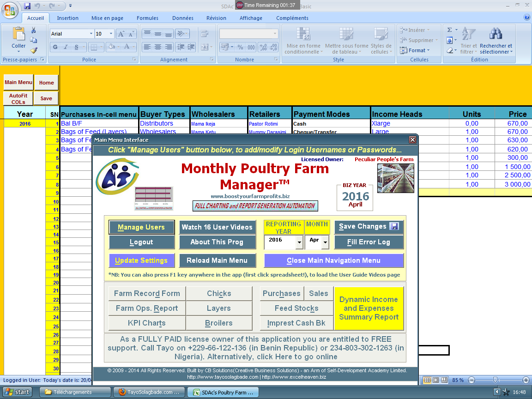Click the Windows start button

17,392
